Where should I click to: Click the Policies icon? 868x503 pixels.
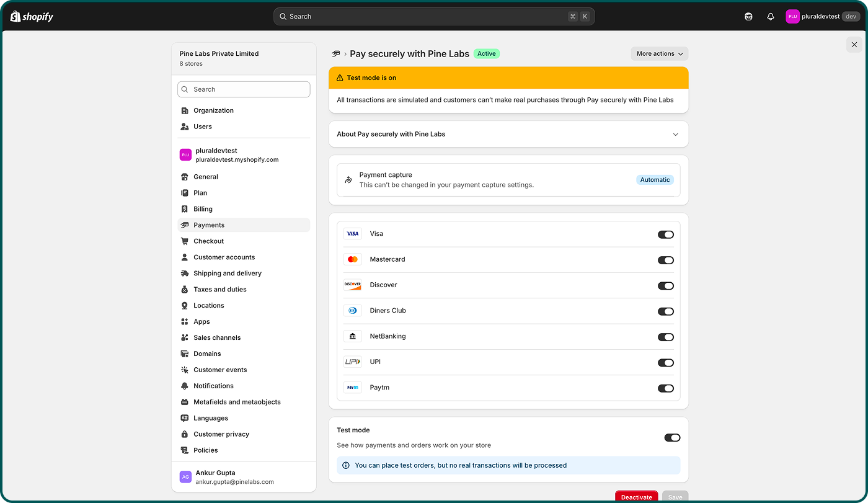coord(184,451)
